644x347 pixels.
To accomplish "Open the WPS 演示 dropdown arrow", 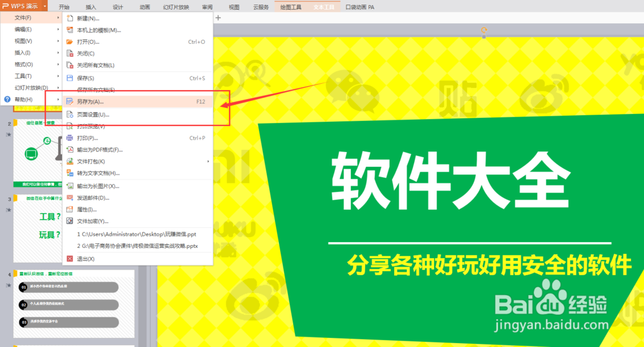I will click(x=44, y=6).
